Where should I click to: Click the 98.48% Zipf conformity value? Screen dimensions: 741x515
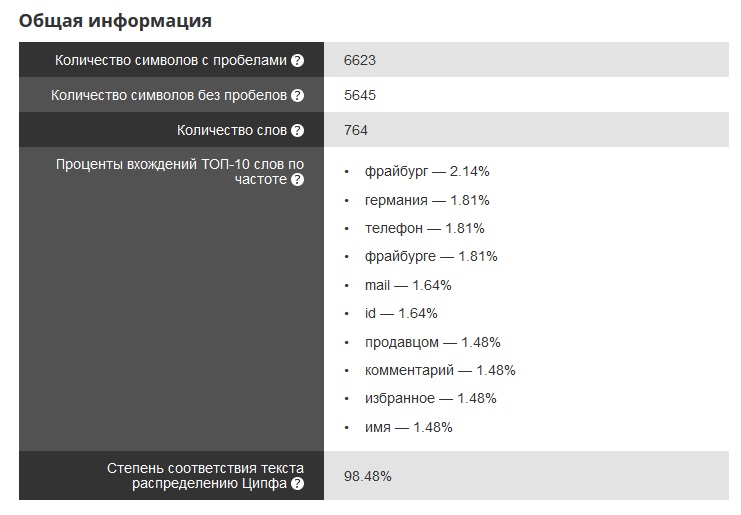(368, 476)
